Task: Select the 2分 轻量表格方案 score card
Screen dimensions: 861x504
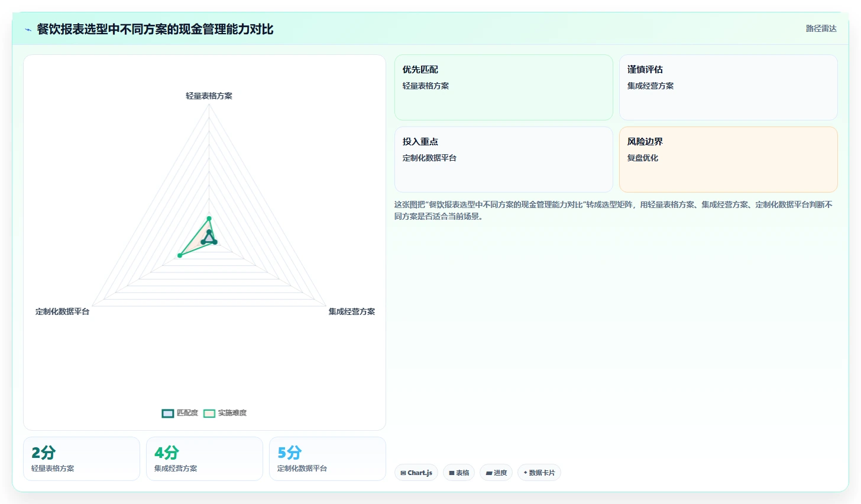Action: click(x=82, y=459)
